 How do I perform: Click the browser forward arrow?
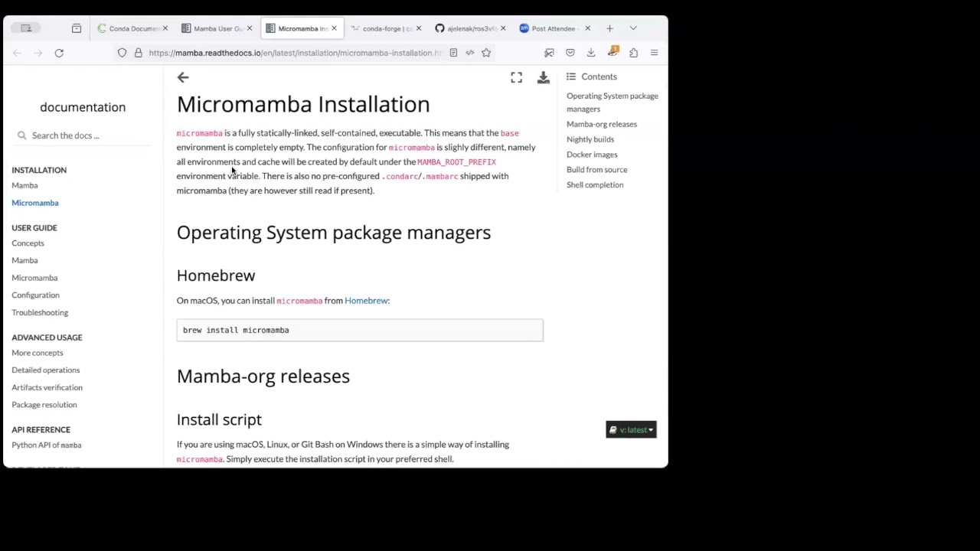[x=38, y=53]
